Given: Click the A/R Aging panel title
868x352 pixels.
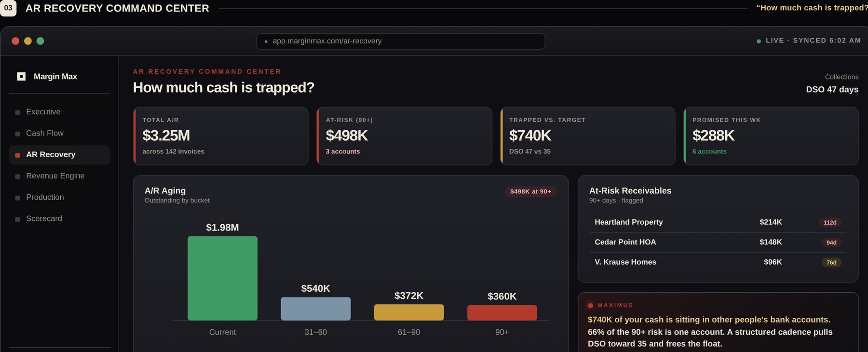Looking at the screenshot, I should pos(165,190).
